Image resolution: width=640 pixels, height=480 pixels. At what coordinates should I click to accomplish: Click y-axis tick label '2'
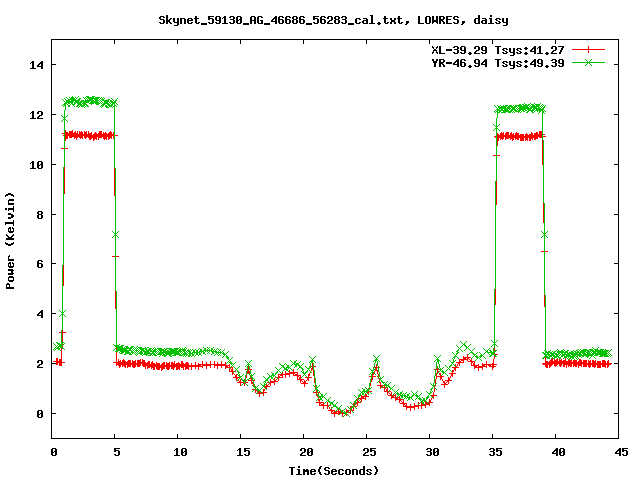point(40,364)
